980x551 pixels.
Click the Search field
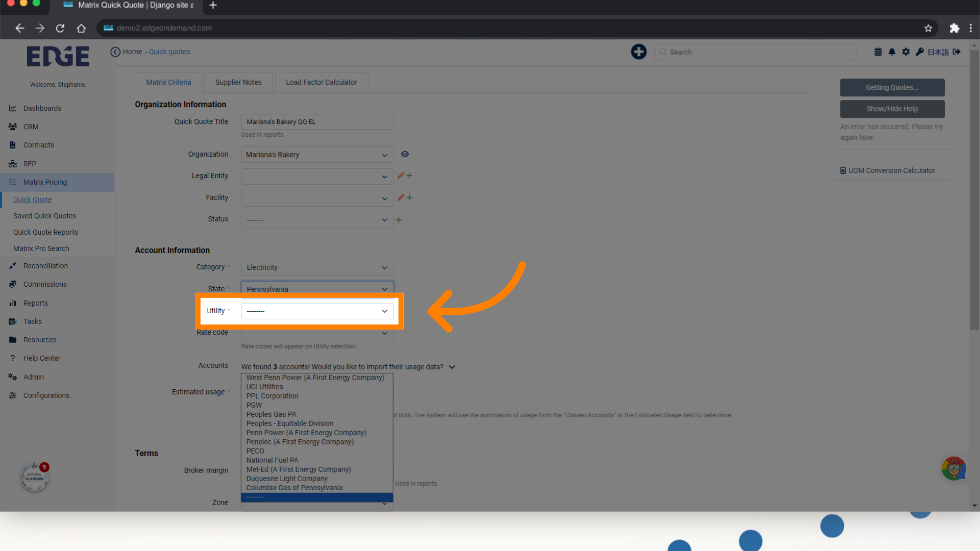click(755, 52)
